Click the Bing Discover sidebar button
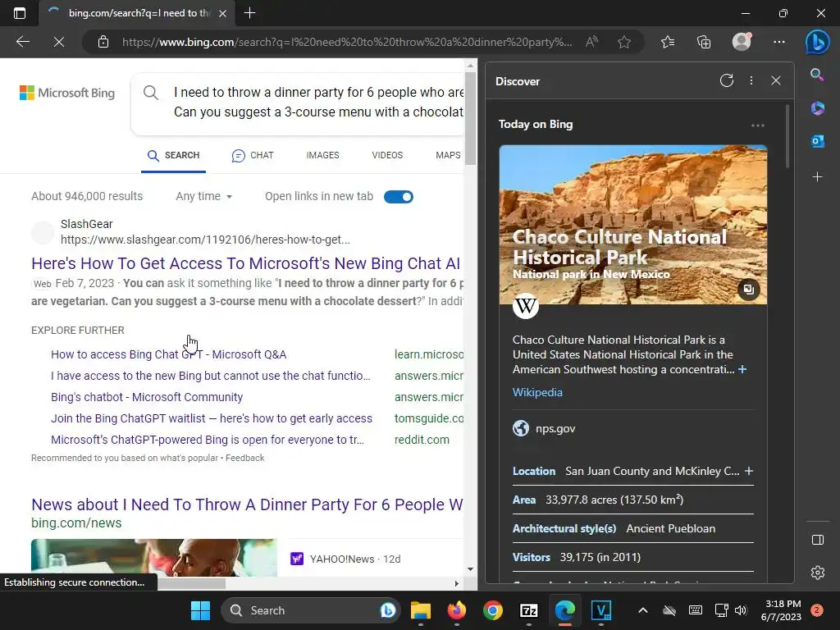Screen dimensions: 840x630 coord(818,42)
